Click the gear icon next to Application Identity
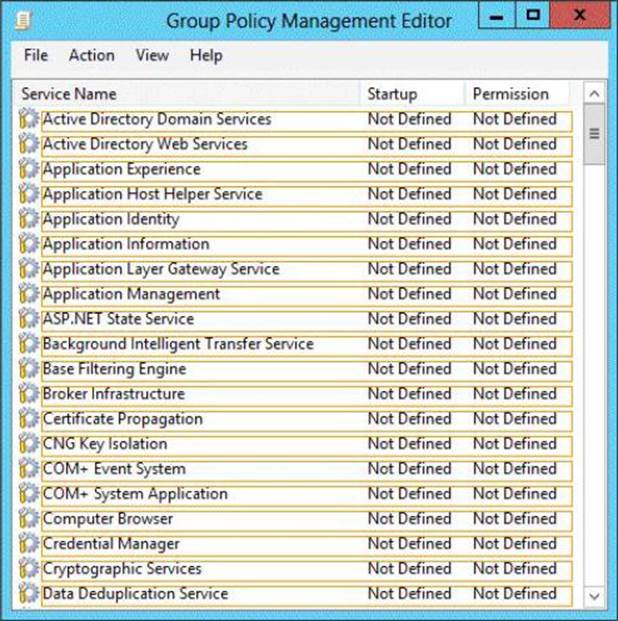Image resolution: width=618 pixels, height=621 pixels. (29, 220)
